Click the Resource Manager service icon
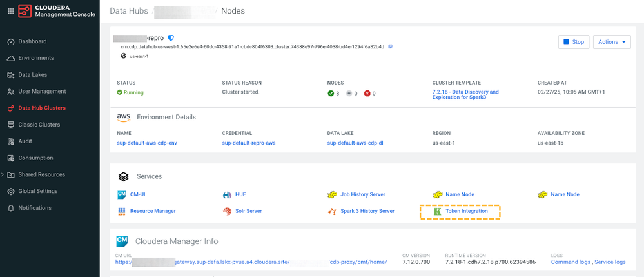 (x=122, y=211)
